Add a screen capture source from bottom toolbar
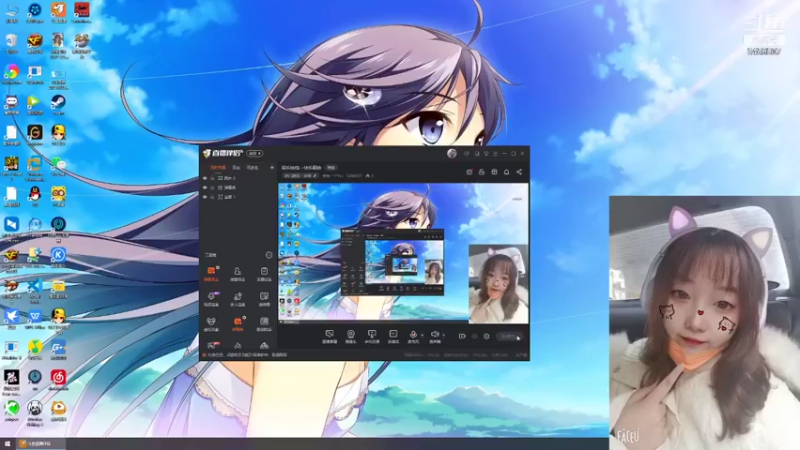The height and width of the screenshot is (450, 800). pos(330,336)
